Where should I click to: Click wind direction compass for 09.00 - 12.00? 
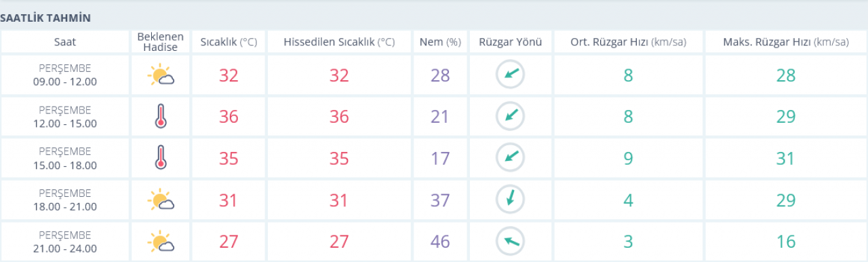(511, 75)
